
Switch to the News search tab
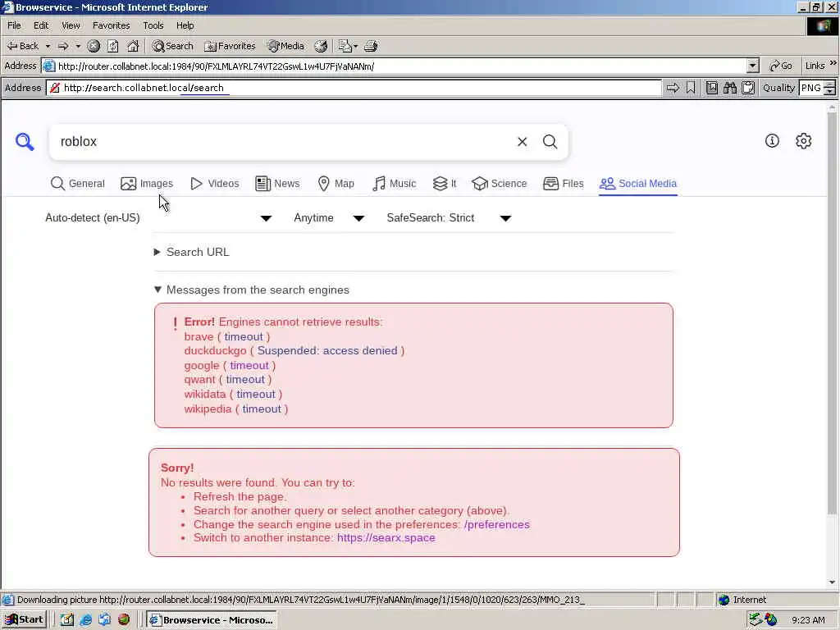coord(277,184)
